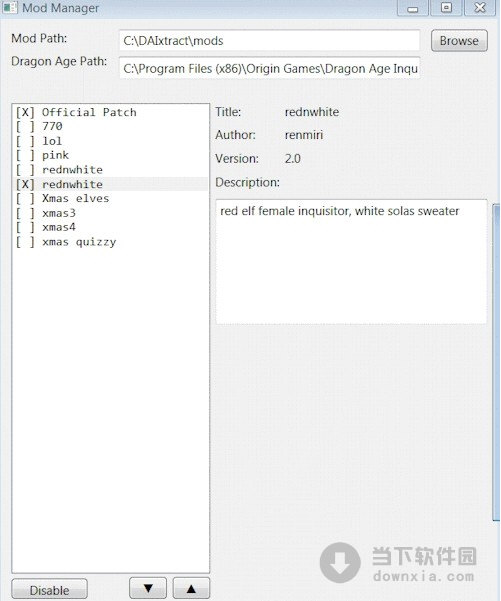The width and height of the screenshot is (501, 601).
Task: Select the xmas quizzy mod
Action: click(x=111, y=242)
